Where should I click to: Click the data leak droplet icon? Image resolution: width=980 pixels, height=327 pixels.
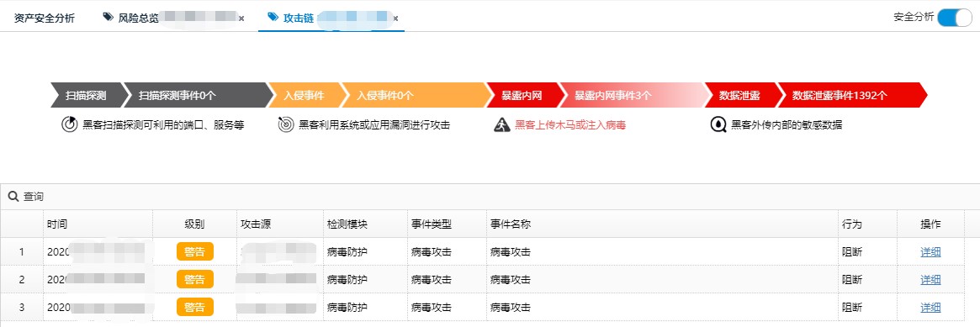[718, 124]
